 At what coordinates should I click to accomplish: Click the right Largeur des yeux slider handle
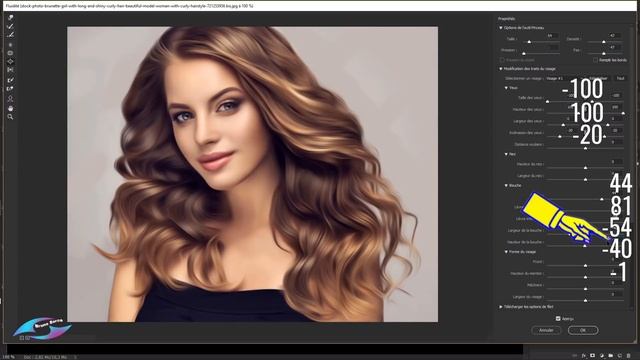tap(608, 124)
